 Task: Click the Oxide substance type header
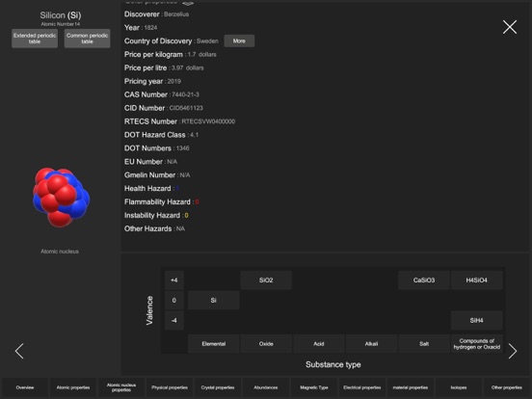coord(266,344)
